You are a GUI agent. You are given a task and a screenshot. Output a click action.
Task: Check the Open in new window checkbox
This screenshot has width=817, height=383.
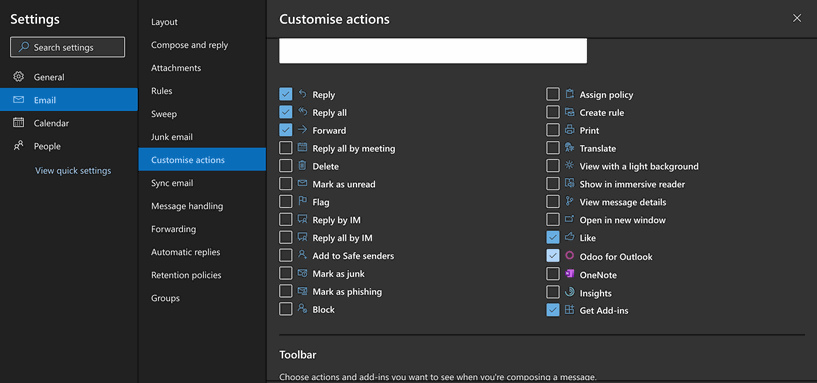point(553,219)
